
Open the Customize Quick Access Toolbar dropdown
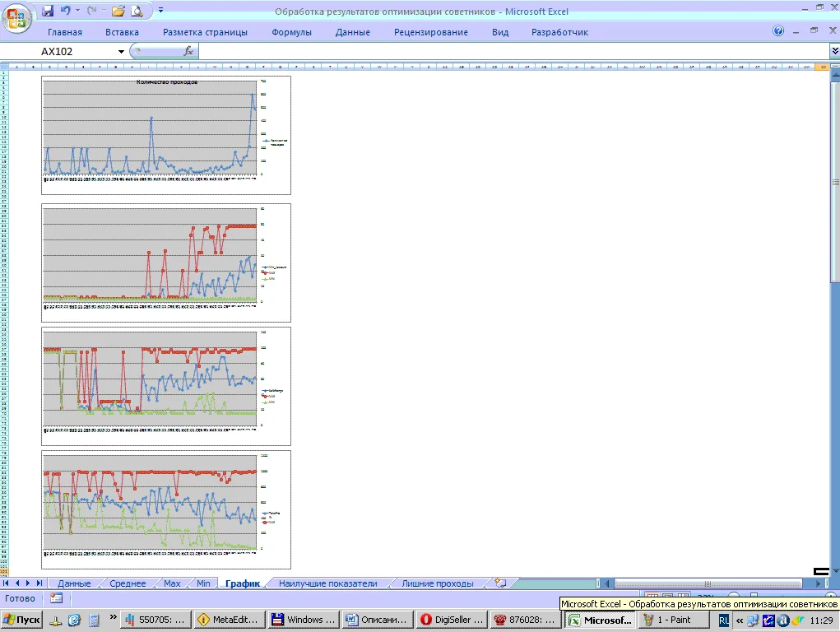(x=160, y=11)
